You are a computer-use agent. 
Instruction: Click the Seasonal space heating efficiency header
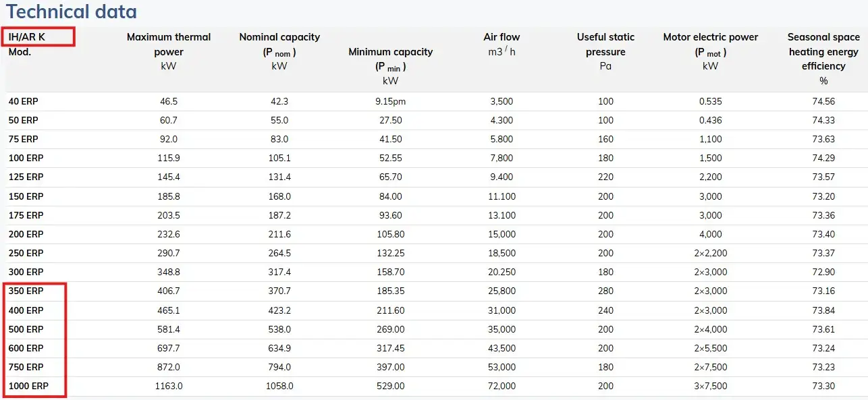[x=823, y=59]
